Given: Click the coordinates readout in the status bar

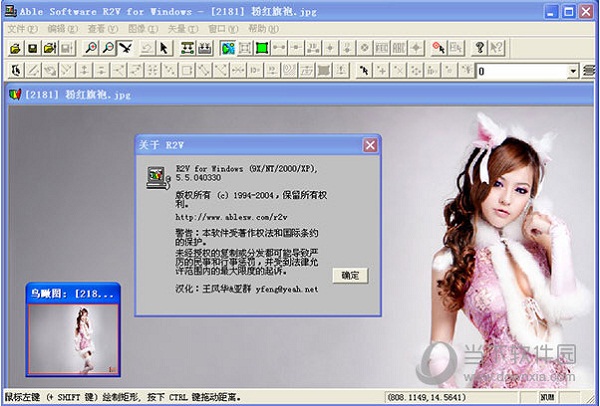Looking at the screenshot, I should pos(427,397).
